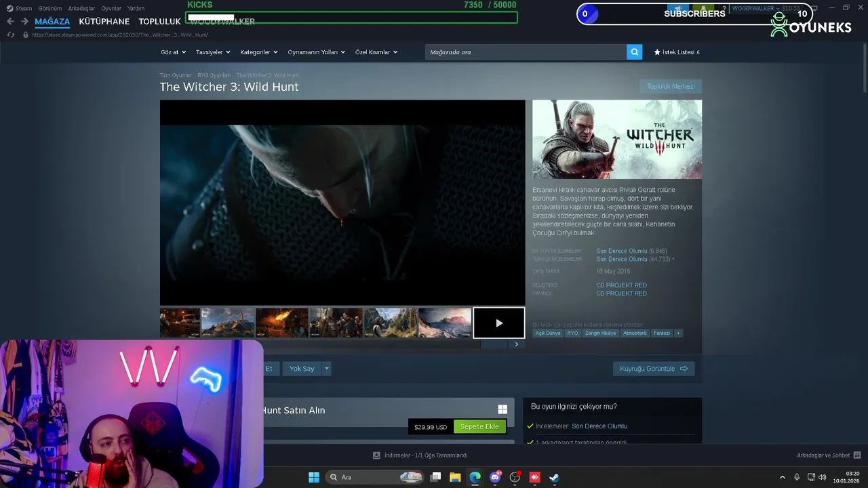Expand the Oynamanın Yolları dropdown

[x=316, y=52]
